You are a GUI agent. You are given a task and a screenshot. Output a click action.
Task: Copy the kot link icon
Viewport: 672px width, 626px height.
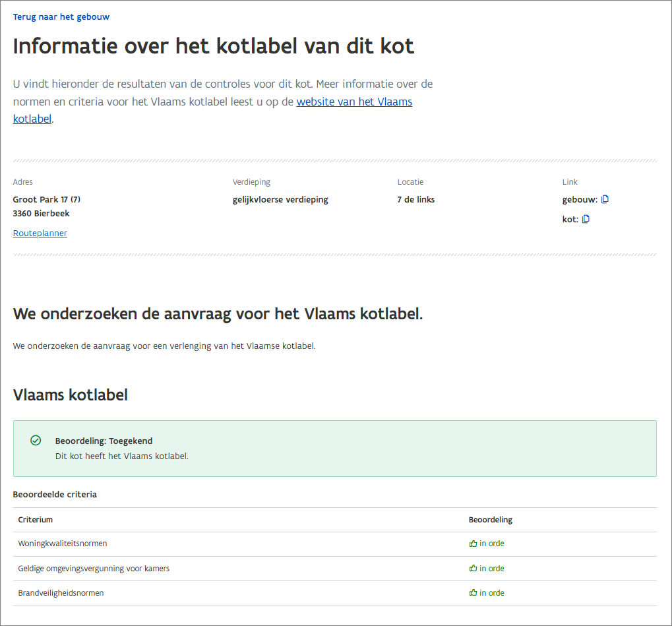(x=586, y=219)
